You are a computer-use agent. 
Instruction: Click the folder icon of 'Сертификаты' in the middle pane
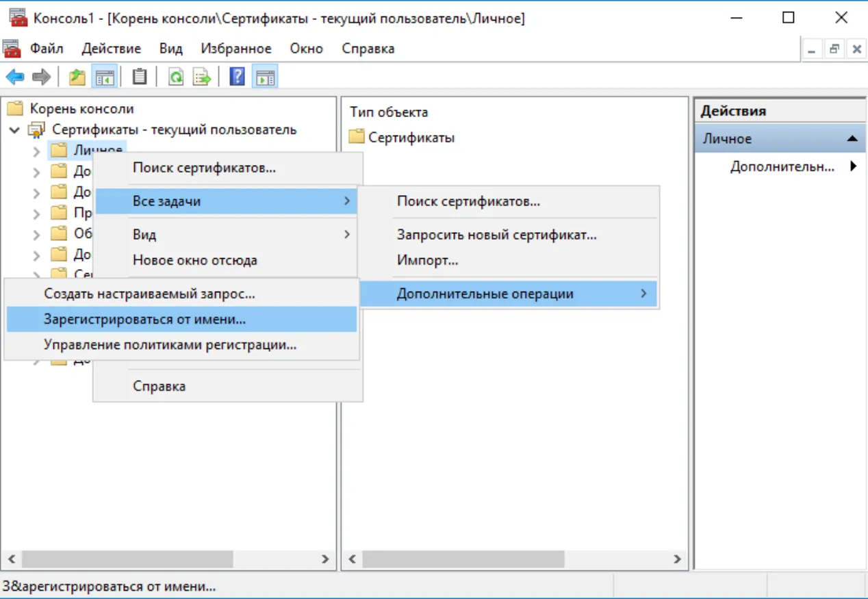click(x=356, y=137)
